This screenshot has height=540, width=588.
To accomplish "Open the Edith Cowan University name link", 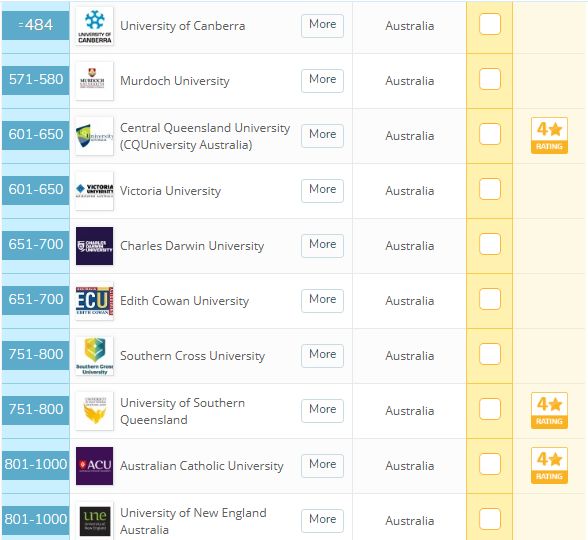I will coord(184,301).
